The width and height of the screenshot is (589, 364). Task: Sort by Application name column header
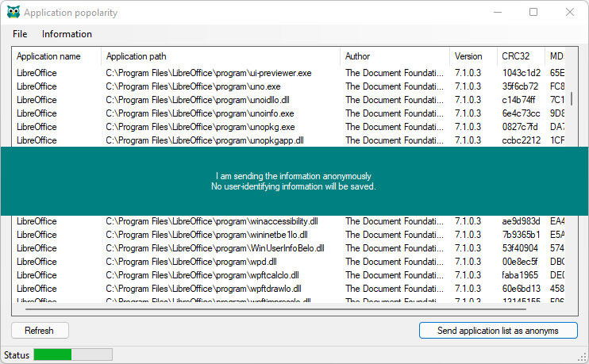(x=56, y=56)
